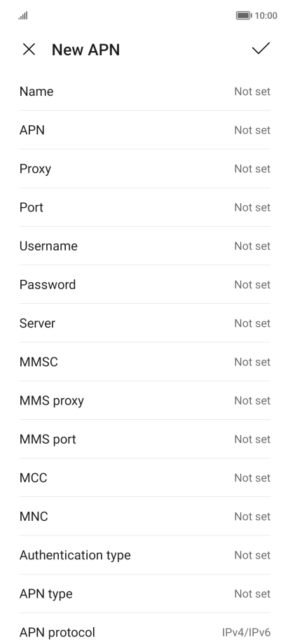Tap the X icon to discard new APN
This screenshot has height=644, width=290.
tap(29, 50)
